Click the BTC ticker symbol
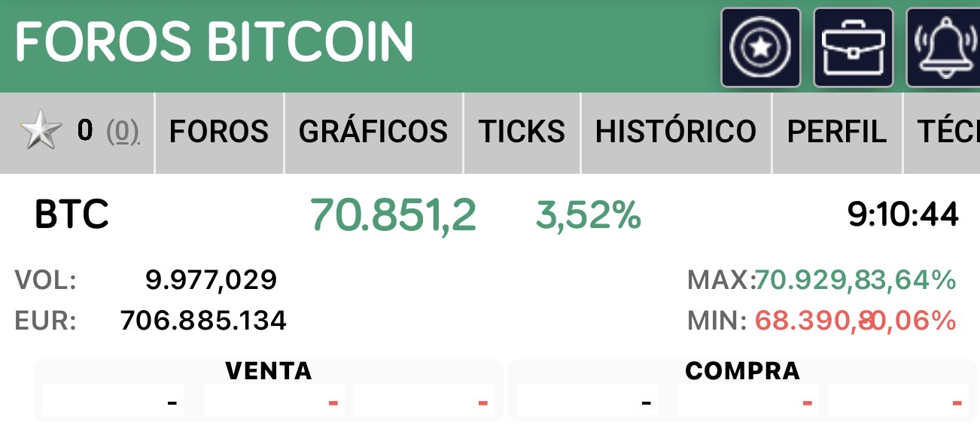This screenshot has height=444, width=980. tap(72, 215)
